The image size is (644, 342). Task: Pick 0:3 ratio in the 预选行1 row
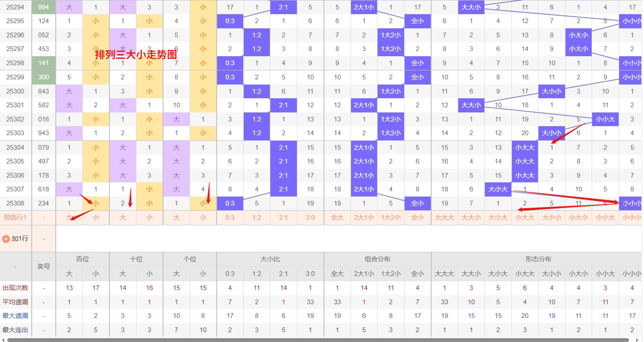click(x=230, y=218)
